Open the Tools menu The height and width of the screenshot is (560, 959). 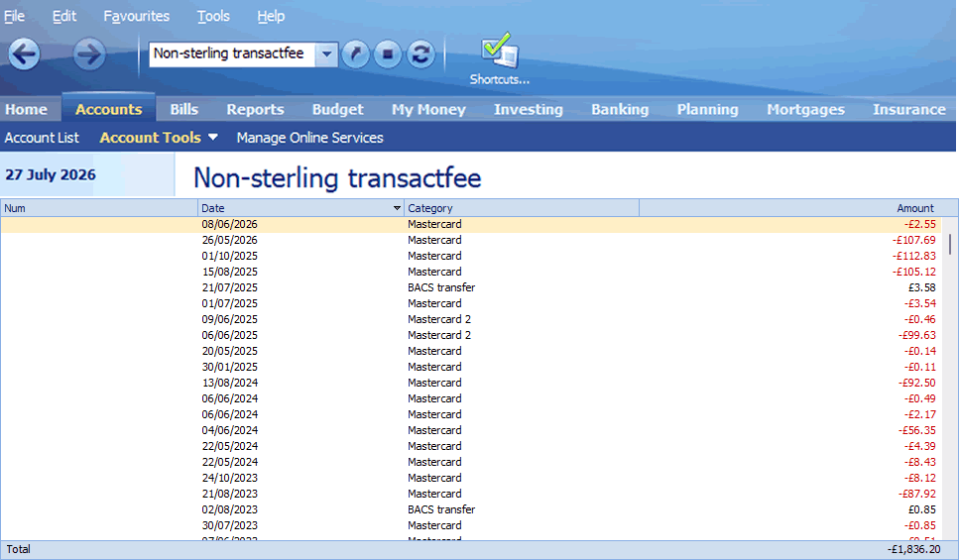tap(213, 16)
